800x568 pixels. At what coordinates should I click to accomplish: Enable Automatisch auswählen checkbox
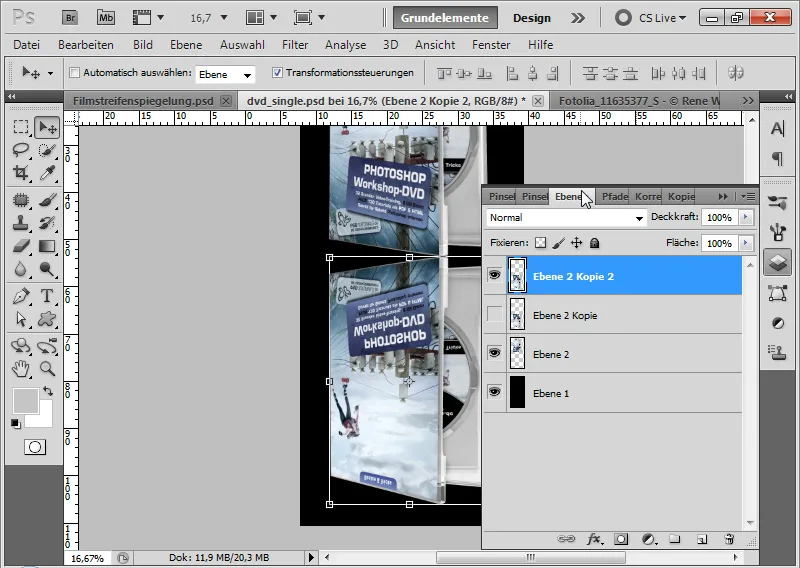[x=74, y=72]
